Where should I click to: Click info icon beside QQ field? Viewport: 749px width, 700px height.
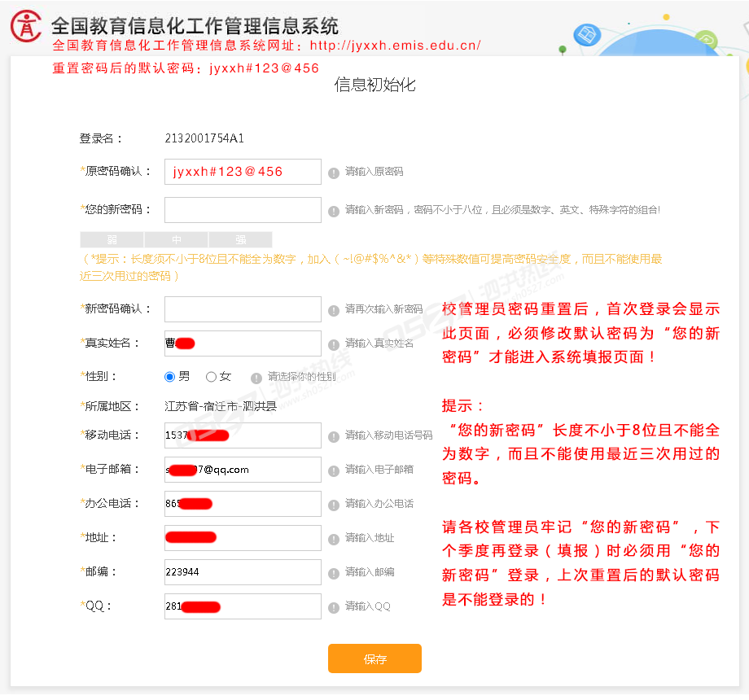pos(334,607)
